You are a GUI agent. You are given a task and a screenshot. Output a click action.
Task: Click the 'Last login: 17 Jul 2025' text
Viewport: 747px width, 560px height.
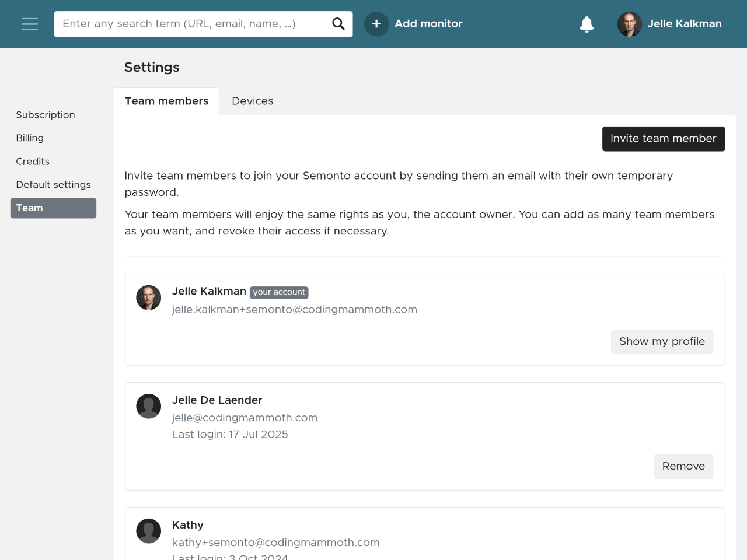[x=230, y=435]
